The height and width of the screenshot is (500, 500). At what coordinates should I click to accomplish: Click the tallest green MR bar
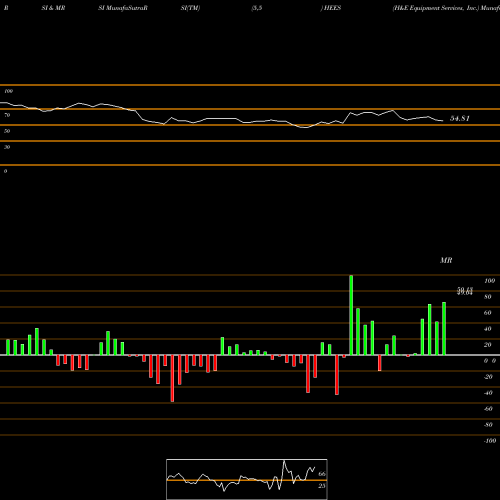coord(351,315)
